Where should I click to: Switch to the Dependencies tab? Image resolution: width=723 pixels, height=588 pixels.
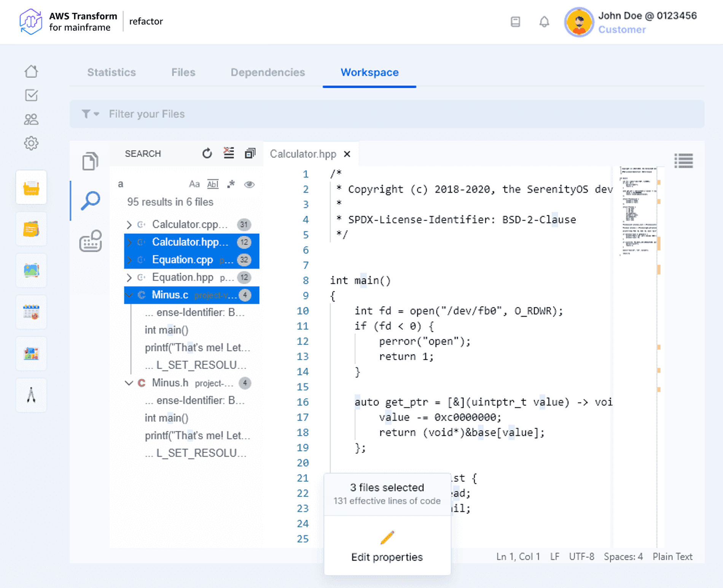(x=268, y=72)
